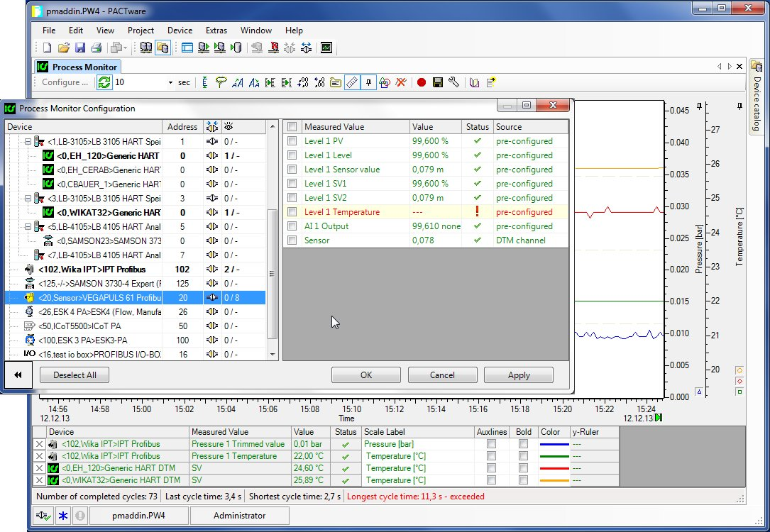Open the cycle time seconds dropdown
The width and height of the screenshot is (770, 532).
170,83
